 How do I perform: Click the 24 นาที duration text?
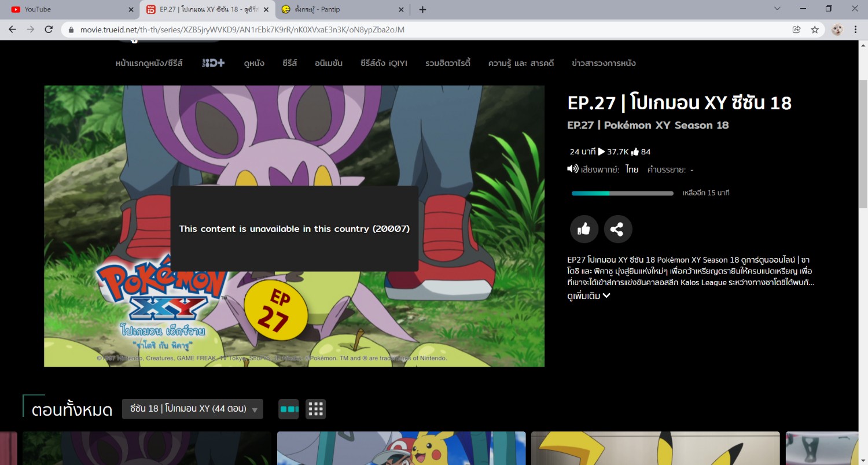[583, 152]
